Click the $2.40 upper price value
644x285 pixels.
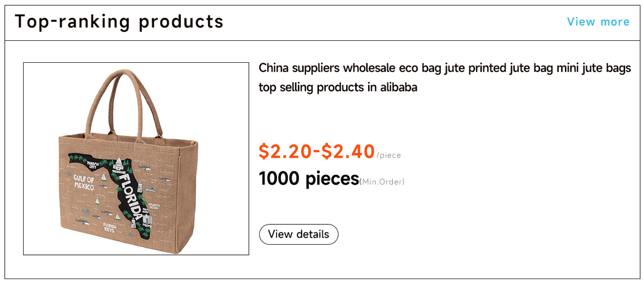coord(348,151)
